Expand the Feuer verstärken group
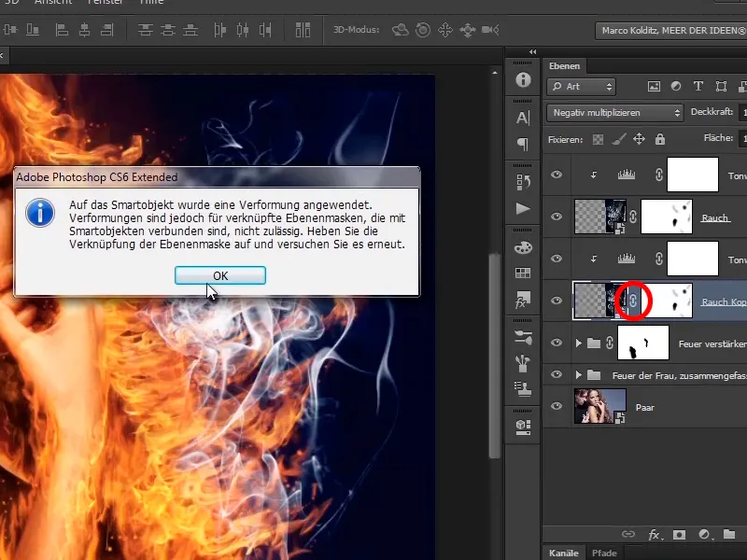This screenshot has height=560, width=747. (578, 343)
